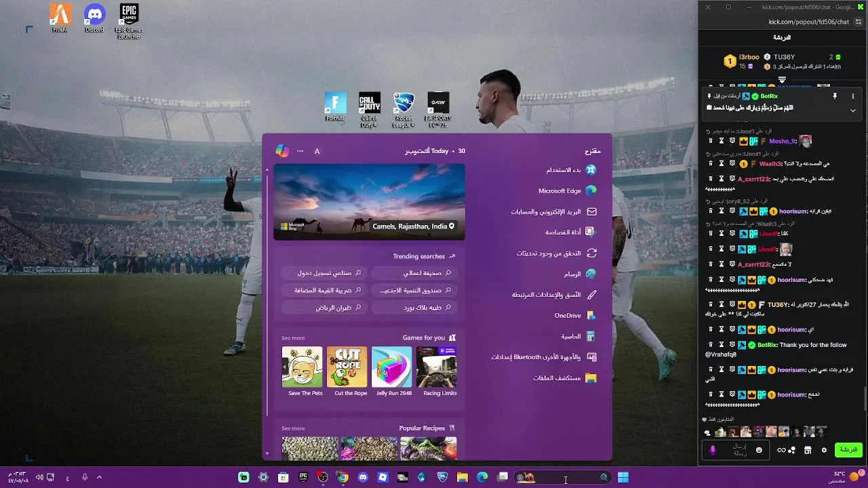Click the taskbar search box
The height and width of the screenshot is (488, 868).
point(564,477)
